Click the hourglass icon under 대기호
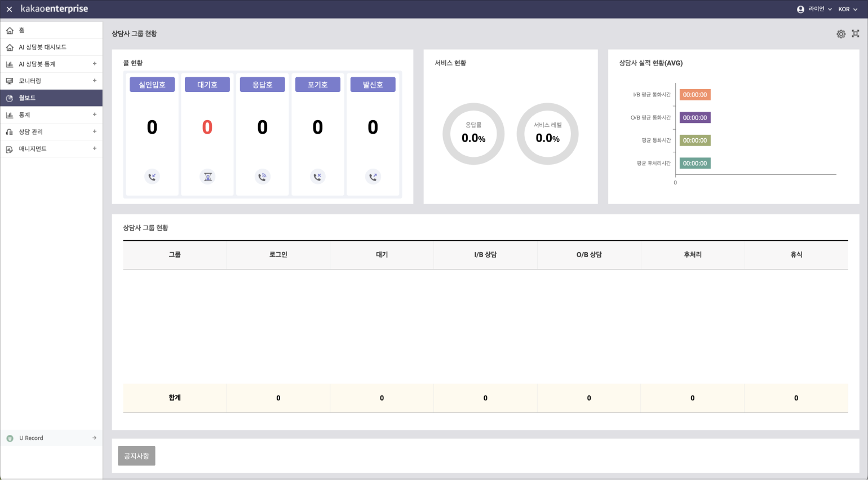Image resolution: width=868 pixels, height=480 pixels. click(207, 177)
